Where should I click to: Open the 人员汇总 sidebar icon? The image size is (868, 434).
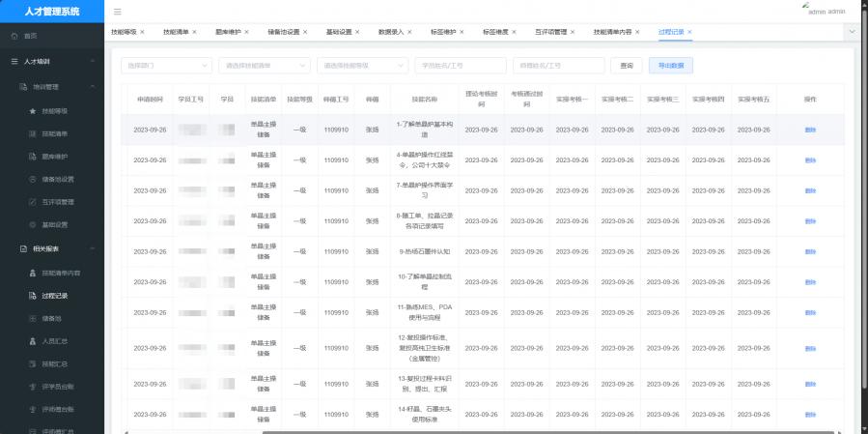click(x=32, y=341)
